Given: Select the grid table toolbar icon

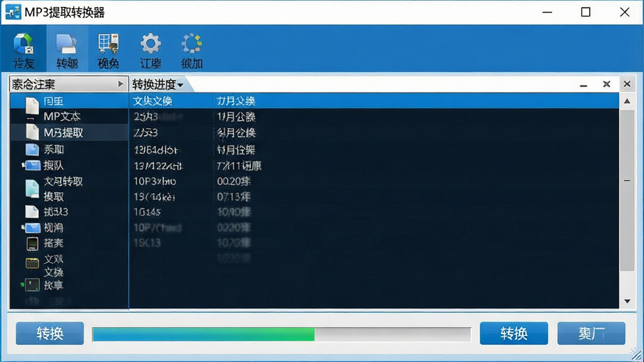Looking at the screenshot, I should (x=108, y=43).
